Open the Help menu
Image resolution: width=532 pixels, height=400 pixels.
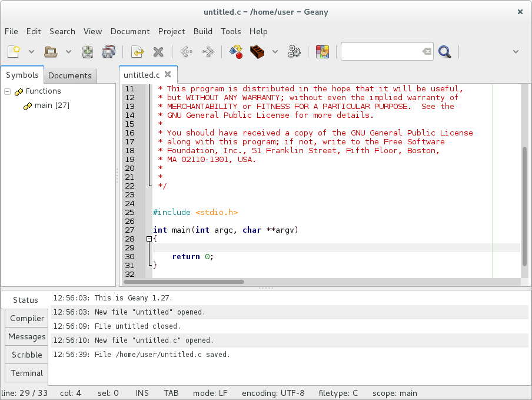click(x=258, y=31)
